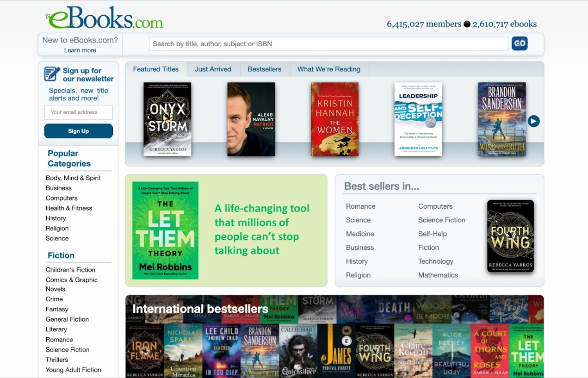Select the Crime fiction category

(x=54, y=299)
